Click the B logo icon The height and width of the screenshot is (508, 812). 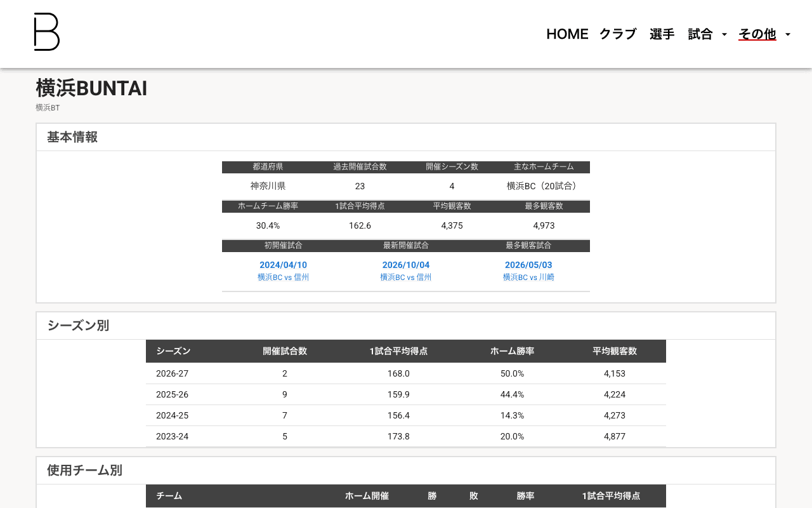tap(46, 32)
